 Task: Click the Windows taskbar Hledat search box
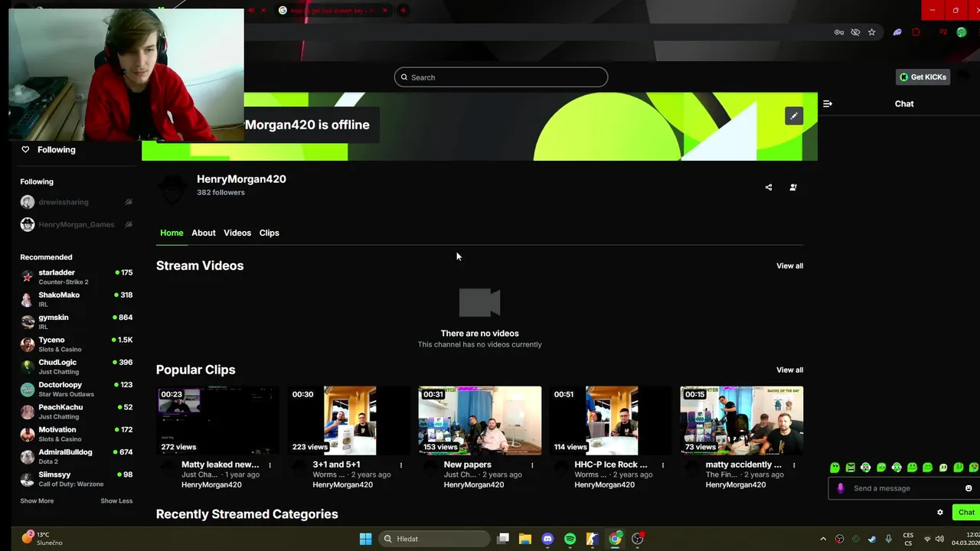tap(435, 539)
